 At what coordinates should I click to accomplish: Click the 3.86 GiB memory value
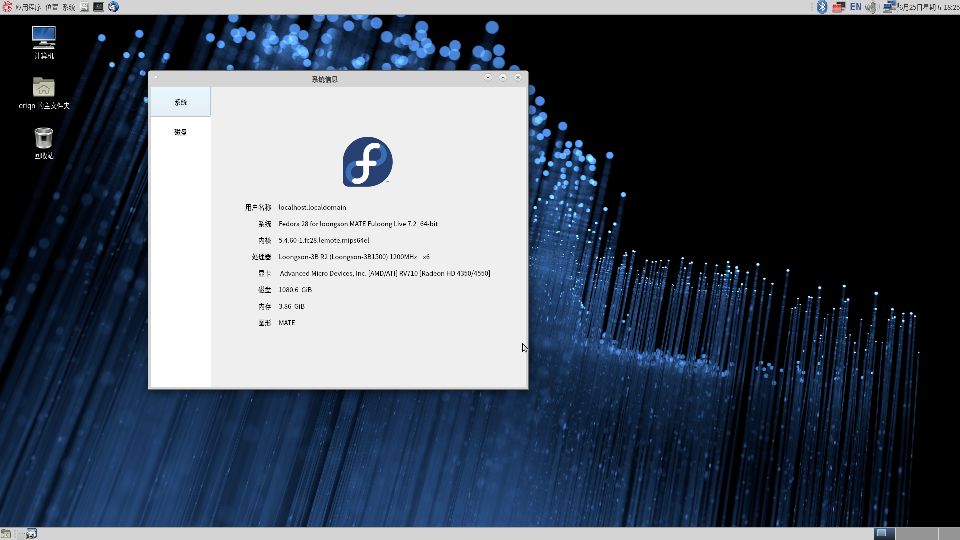tap(291, 306)
